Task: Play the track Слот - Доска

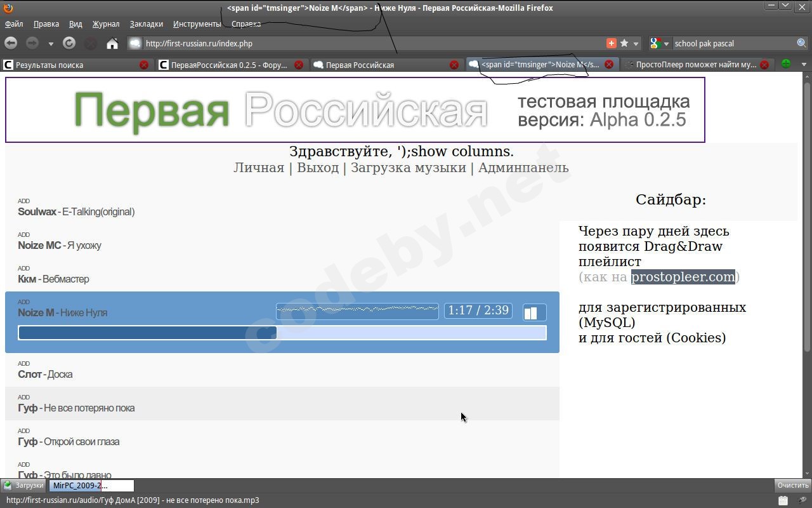Action: (45, 375)
